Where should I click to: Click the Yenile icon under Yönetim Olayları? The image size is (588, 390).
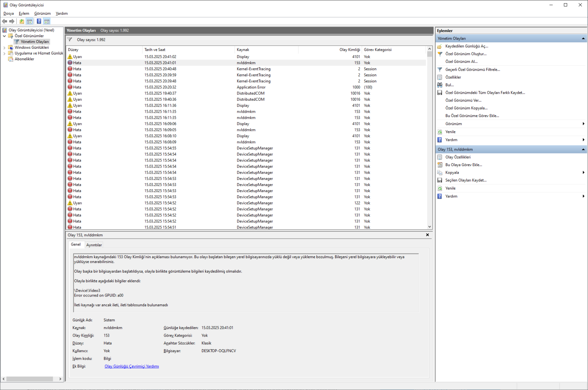pyautogui.click(x=440, y=132)
